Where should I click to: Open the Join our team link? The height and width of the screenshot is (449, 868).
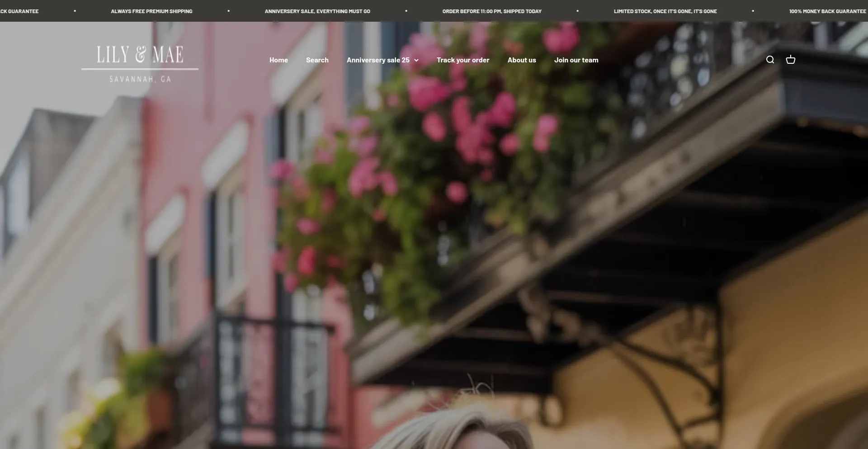click(x=576, y=60)
